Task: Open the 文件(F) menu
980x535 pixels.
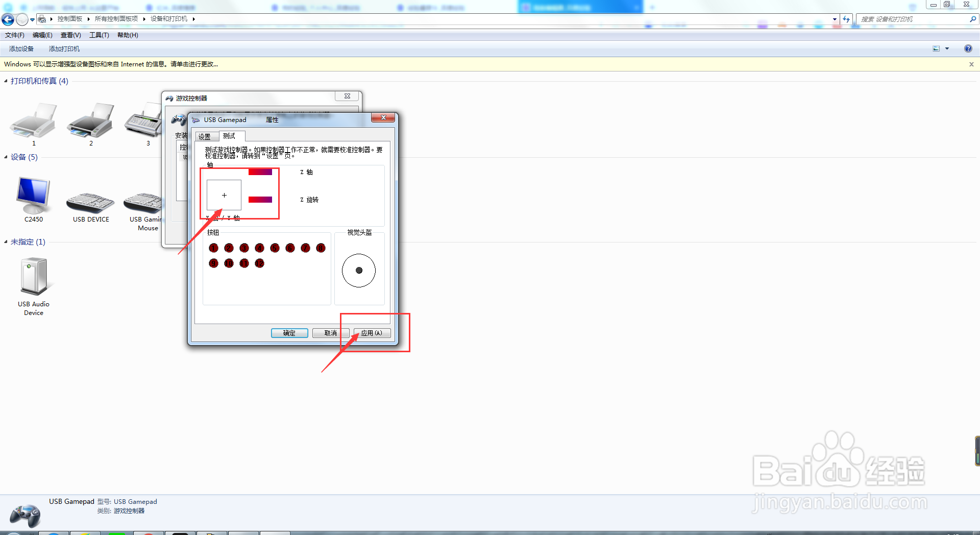Action: click(15, 35)
